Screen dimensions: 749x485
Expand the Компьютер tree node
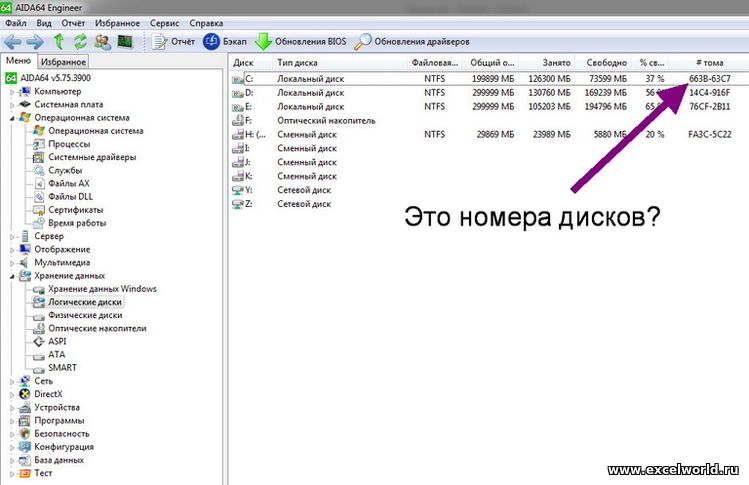point(12,92)
